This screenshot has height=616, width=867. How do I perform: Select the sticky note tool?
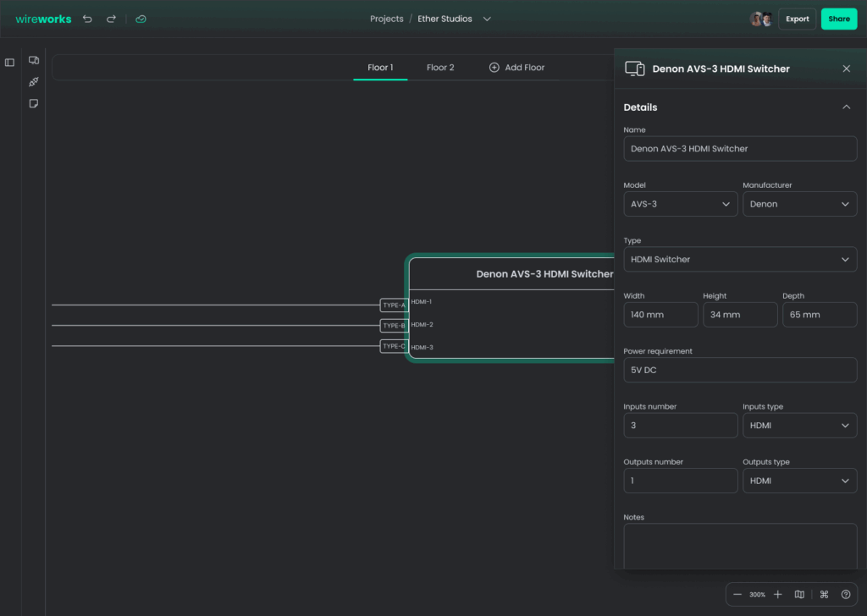(x=34, y=103)
